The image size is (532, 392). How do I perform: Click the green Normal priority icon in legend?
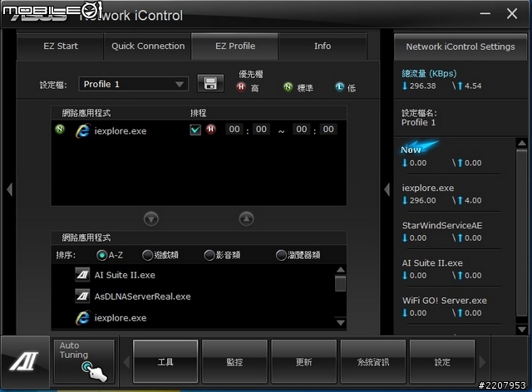coord(288,87)
